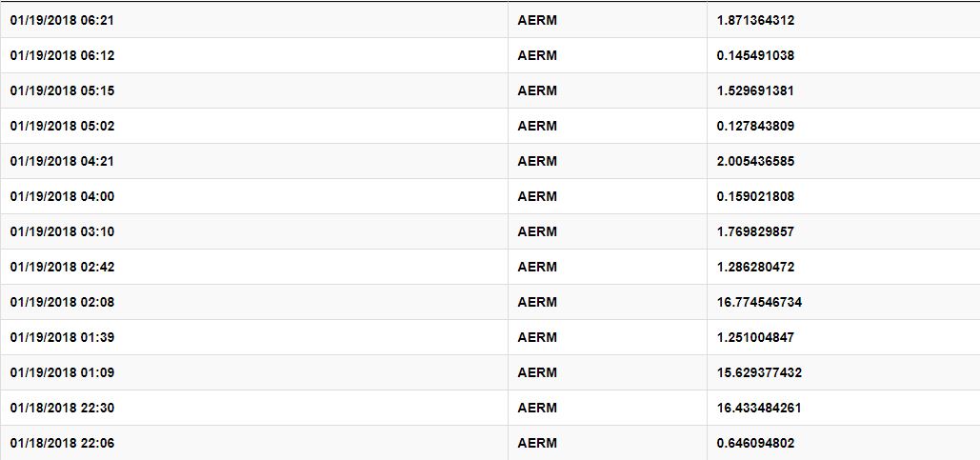Select the value 0.646094802
Viewport: 980px width, 460px height.
pos(755,443)
